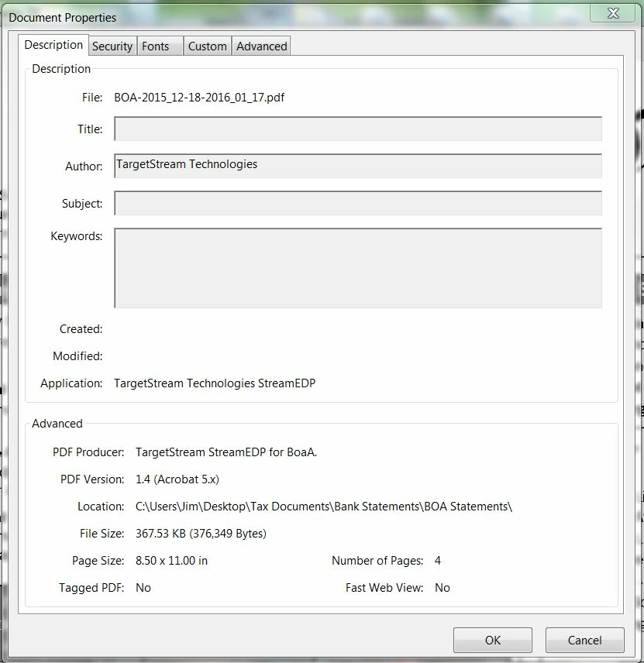Click the Advanced group heading
The width and height of the screenshot is (644, 663).
(x=57, y=424)
